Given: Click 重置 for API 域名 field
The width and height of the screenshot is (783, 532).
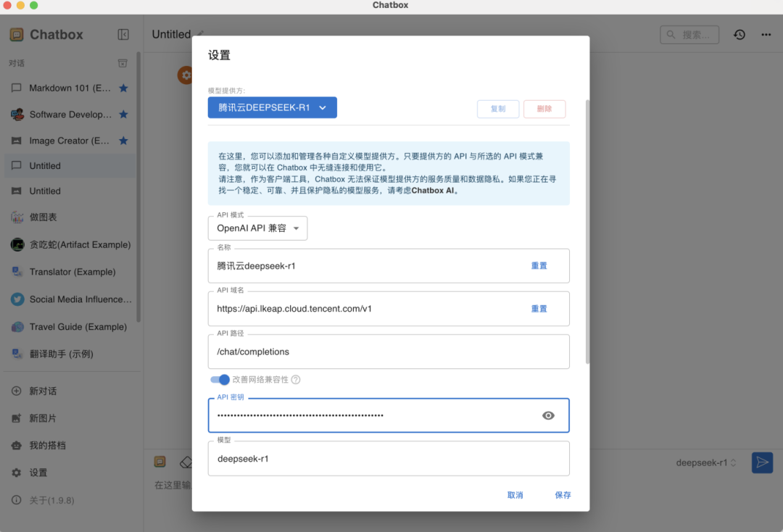Looking at the screenshot, I should tap(539, 309).
